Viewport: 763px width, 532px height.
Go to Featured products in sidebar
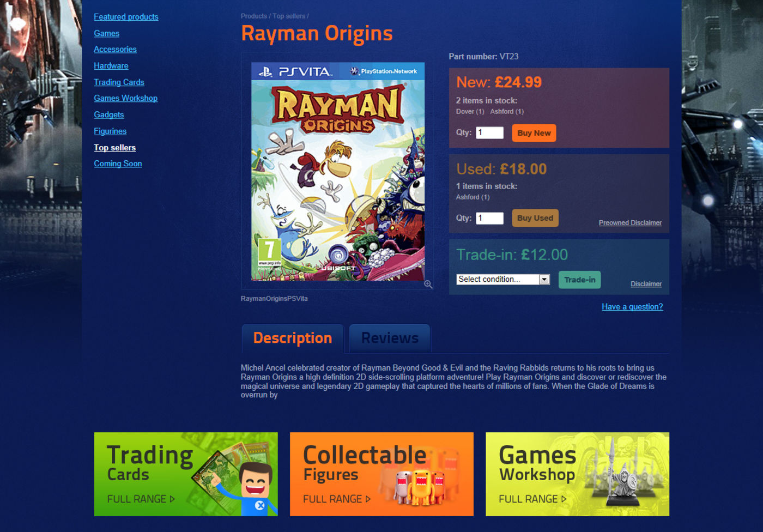[x=126, y=17]
